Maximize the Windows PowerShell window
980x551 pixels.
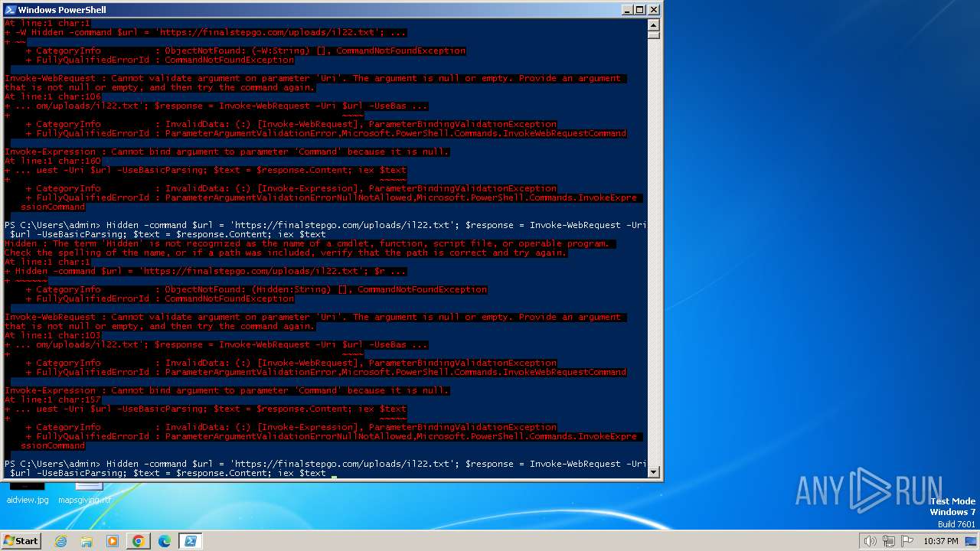point(639,10)
